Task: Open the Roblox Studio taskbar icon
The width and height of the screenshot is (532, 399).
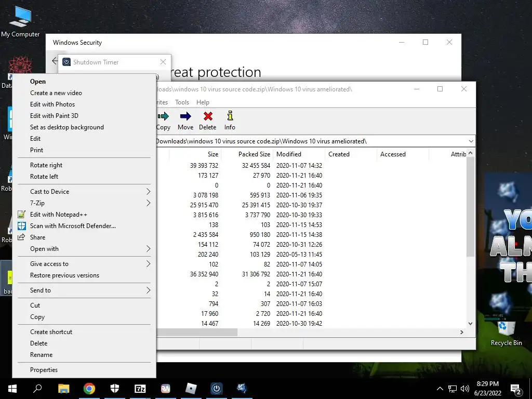Action: click(x=191, y=389)
